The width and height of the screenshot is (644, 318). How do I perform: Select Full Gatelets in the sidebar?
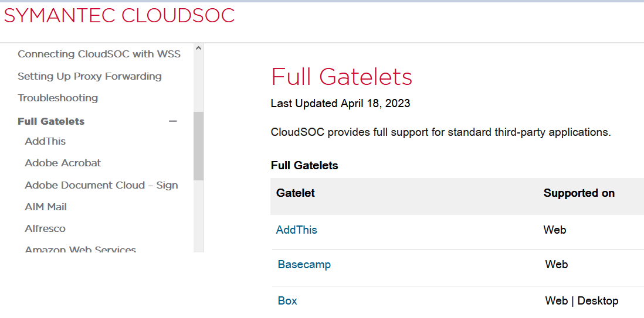(51, 121)
